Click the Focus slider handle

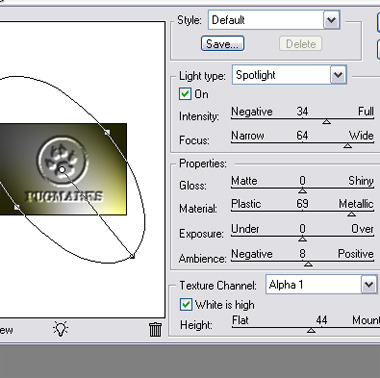pyautogui.click(x=348, y=145)
